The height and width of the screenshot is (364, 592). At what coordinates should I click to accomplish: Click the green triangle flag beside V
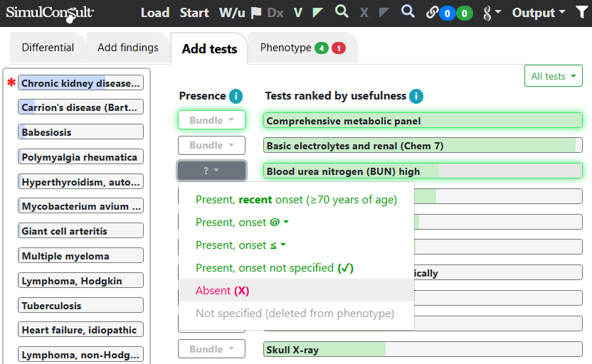click(x=317, y=13)
